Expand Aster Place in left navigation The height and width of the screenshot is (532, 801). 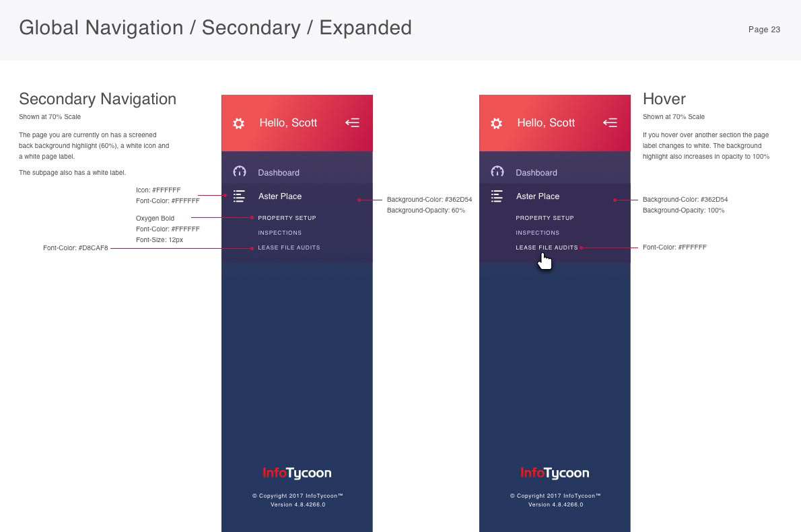(280, 196)
